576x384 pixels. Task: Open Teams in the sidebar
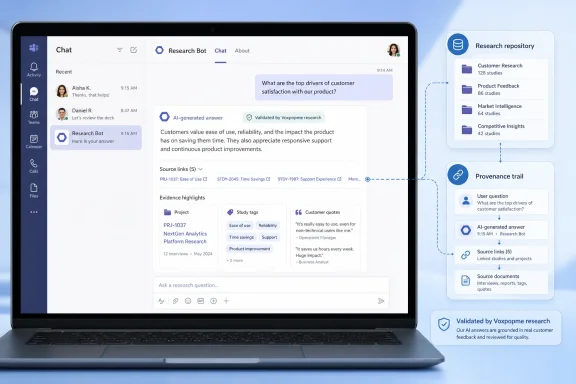pyautogui.click(x=34, y=117)
